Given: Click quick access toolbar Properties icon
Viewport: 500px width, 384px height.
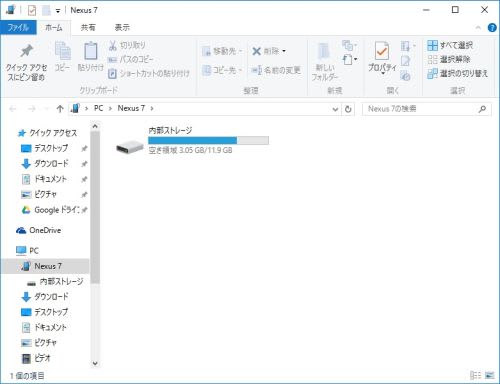Looking at the screenshot, I should click(32, 10).
